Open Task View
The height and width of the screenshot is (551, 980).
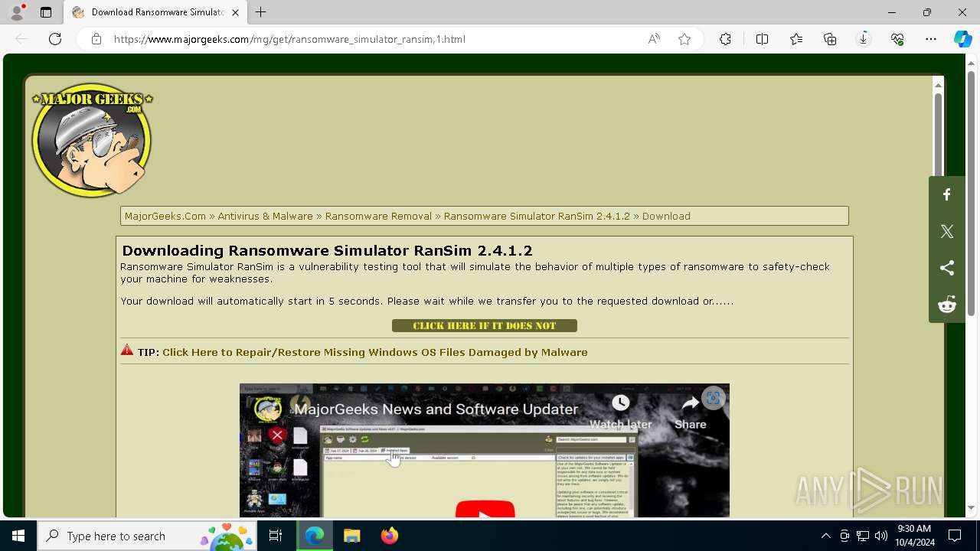point(276,536)
